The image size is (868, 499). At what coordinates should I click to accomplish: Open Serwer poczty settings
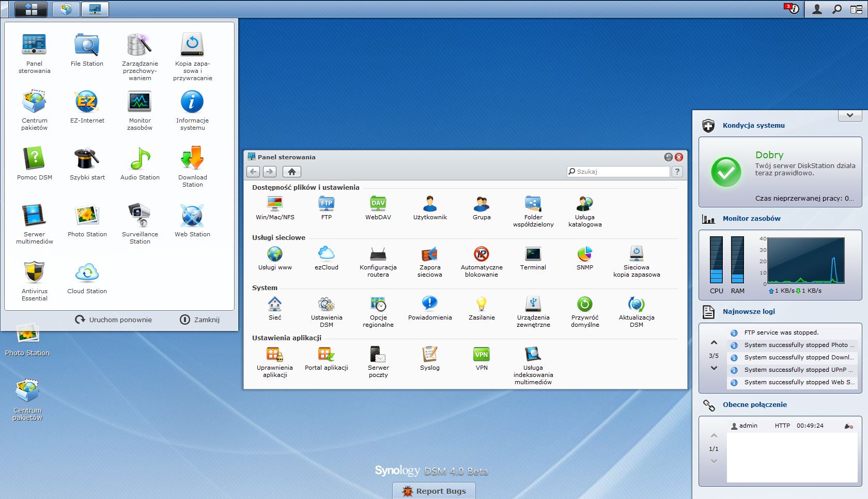point(378,362)
